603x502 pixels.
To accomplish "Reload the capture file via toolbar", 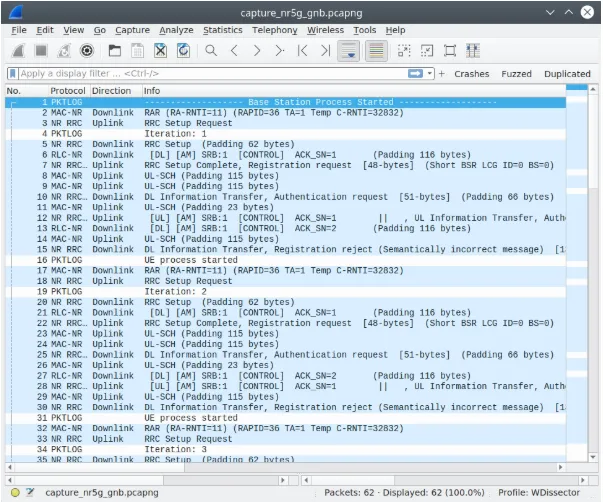I will (x=183, y=50).
